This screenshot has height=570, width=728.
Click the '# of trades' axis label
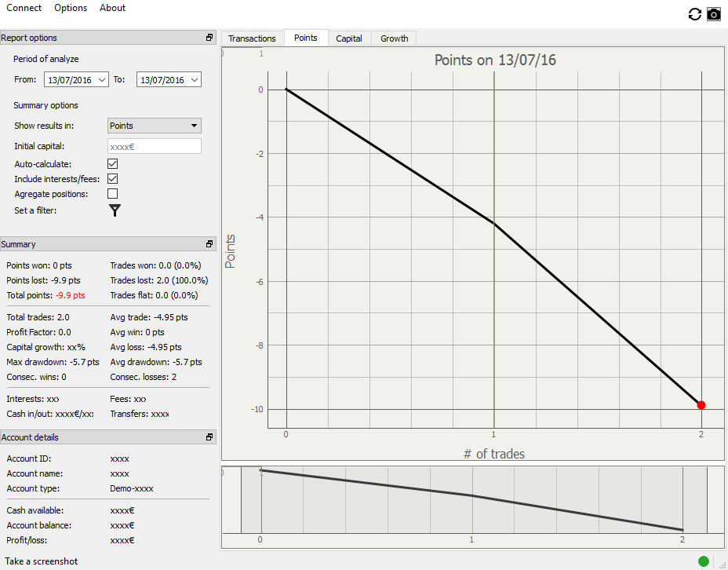pos(494,454)
